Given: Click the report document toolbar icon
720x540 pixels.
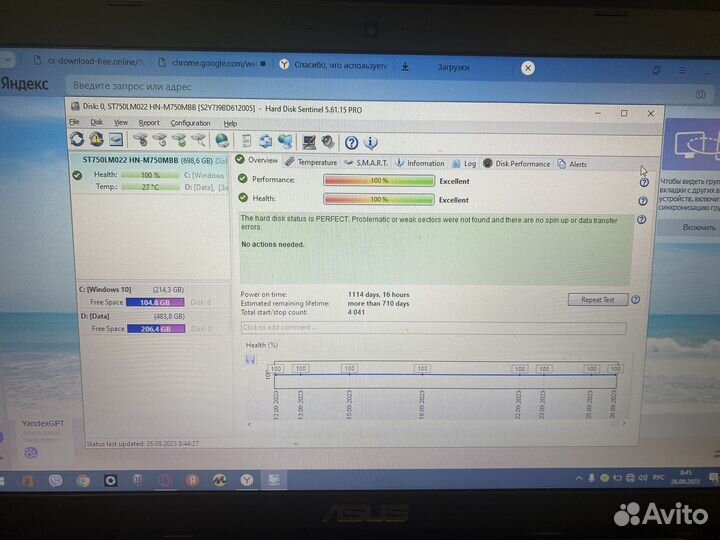Looking at the screenshot, I should [247, 141].
